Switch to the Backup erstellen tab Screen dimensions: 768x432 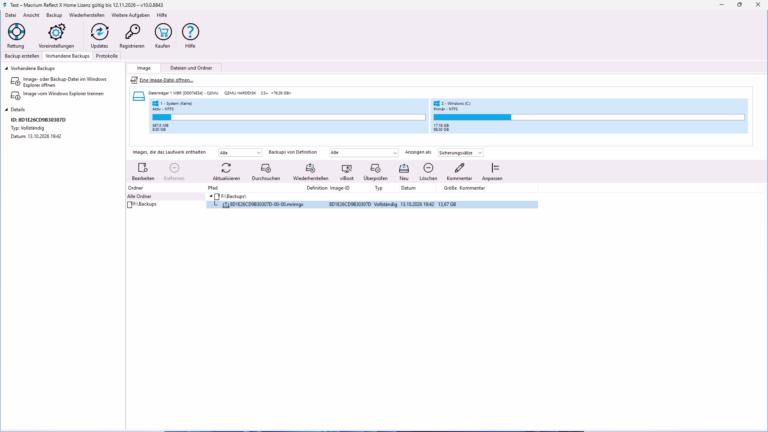[22, 56]
